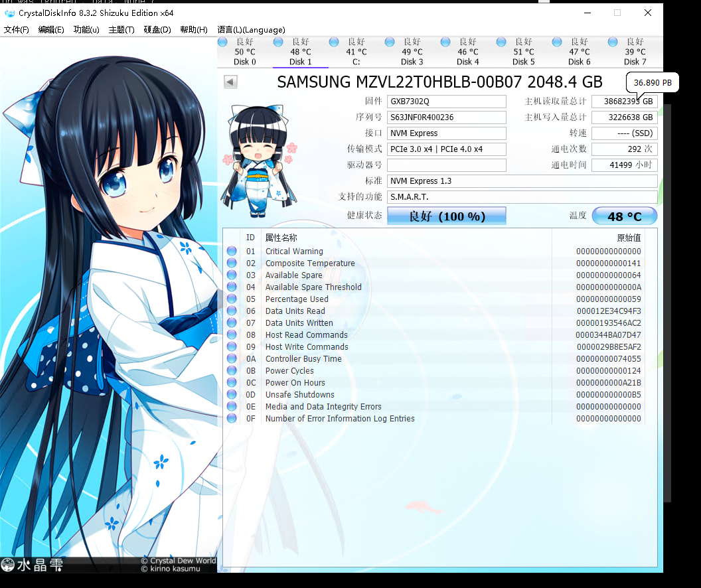Click the drive title SAMSUNG MZVL22T0HBLB-00B07
The height and width of the screenshot is (588, 701).
(x=440, y=82)
